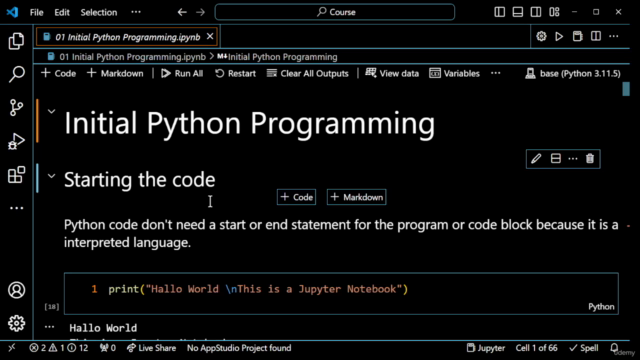
Task: Toggle Spell checker in status bar
Action: point(584,348)
